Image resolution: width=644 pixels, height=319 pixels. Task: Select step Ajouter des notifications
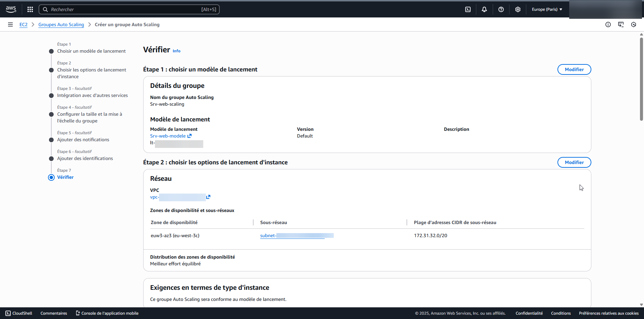(83, 140)
